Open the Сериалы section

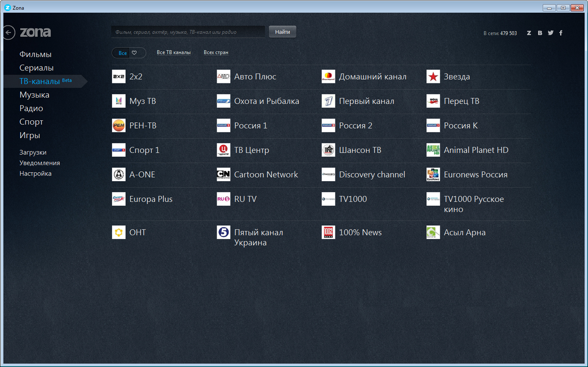point(36,68)
